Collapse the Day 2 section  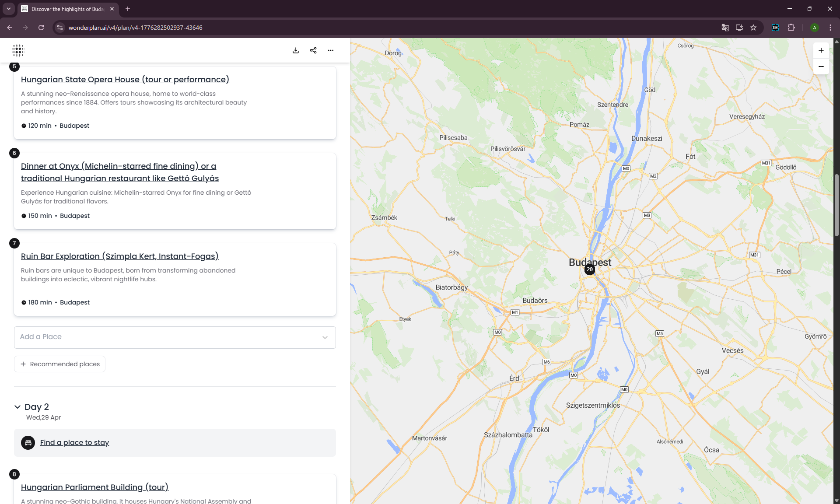[17, 407]
